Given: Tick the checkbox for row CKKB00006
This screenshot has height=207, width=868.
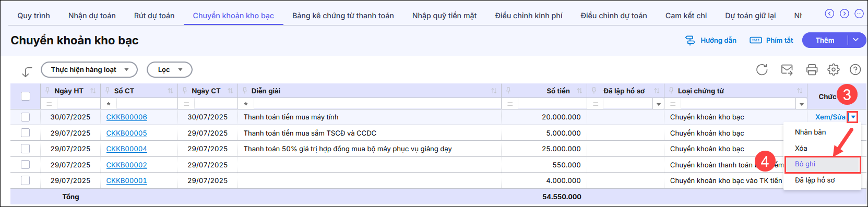Looking at the screenshot, I should tap(26, 117).
